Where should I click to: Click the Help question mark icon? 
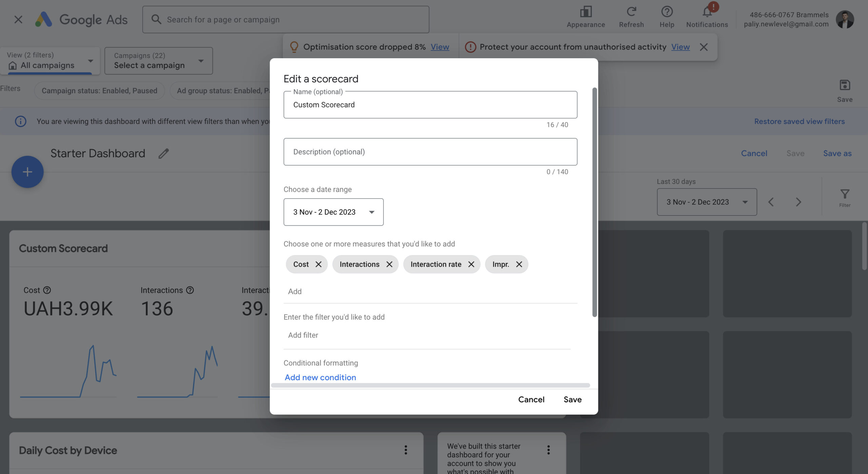[667, 12]
